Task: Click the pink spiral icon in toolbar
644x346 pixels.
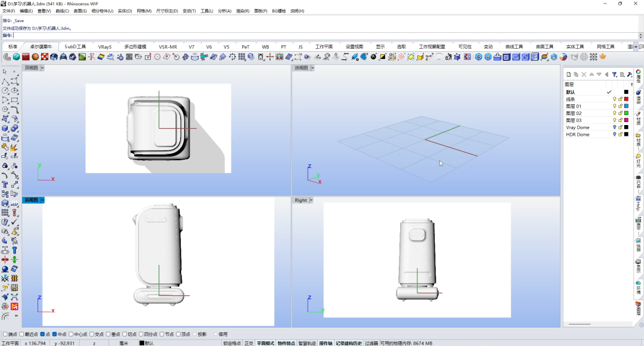Action: pos(402,57)
